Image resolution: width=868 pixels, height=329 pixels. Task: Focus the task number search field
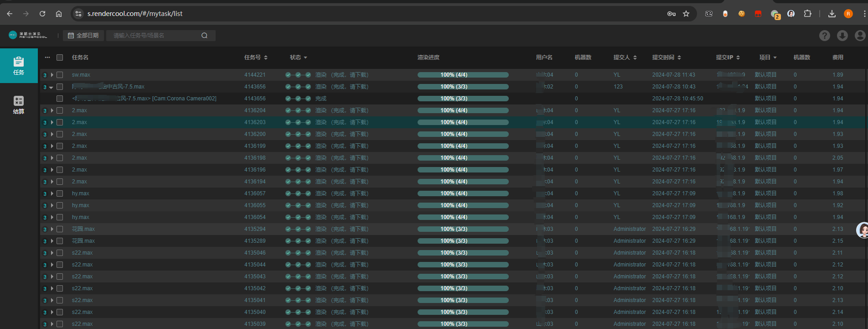(153, 36)
